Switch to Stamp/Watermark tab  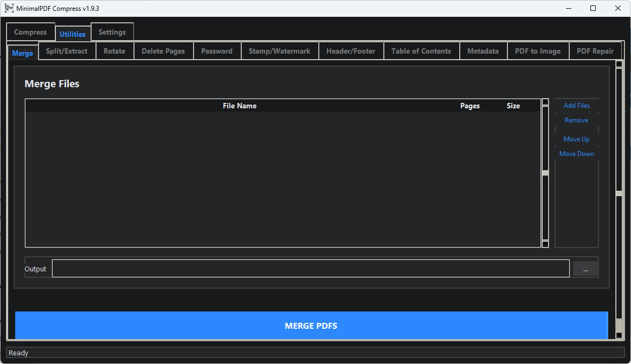pos(279,51)
